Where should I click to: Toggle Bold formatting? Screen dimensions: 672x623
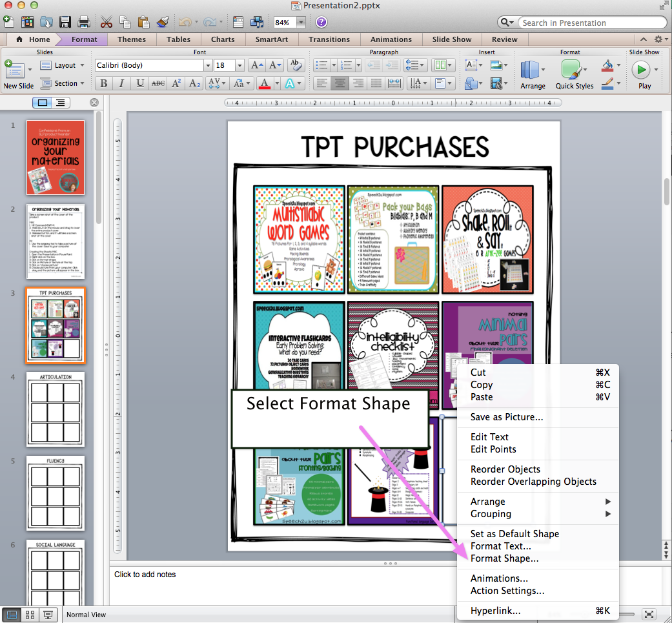pyautogui.click(x=104, y=83)
